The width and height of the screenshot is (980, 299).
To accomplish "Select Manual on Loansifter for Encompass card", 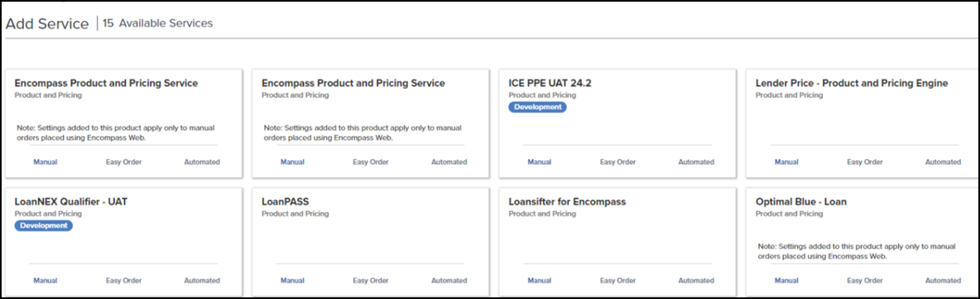I will coord(540,281).
